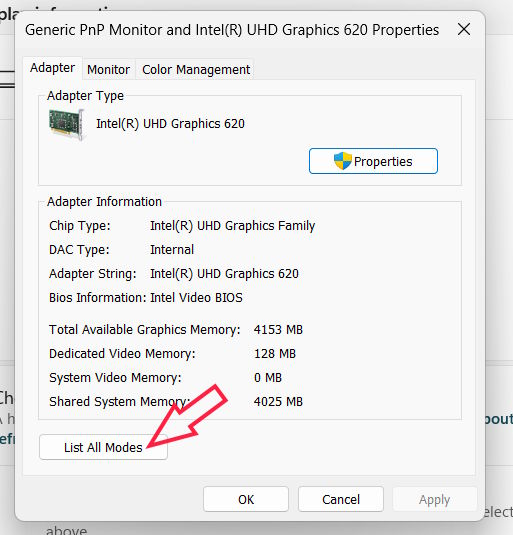Click the dialog title bar text

[232, 30]
